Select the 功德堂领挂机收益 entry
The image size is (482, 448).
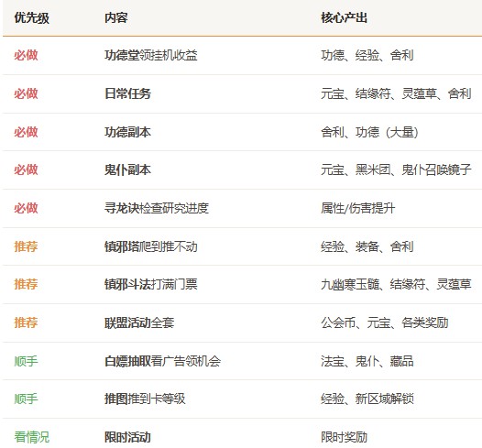point(151,55)
